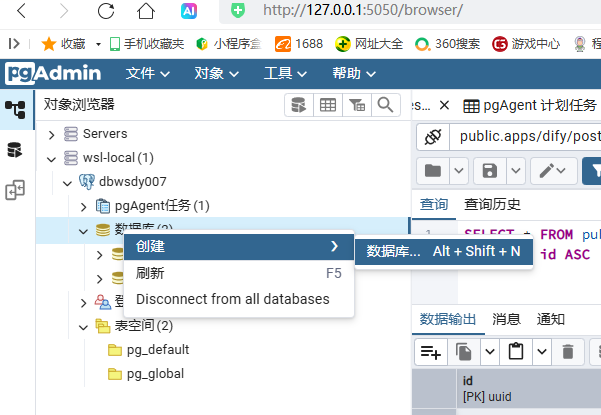This screenshot has width=601, height=415.
Task: Click the Filtered Rows icon
Action: click(x=357, y=105)
